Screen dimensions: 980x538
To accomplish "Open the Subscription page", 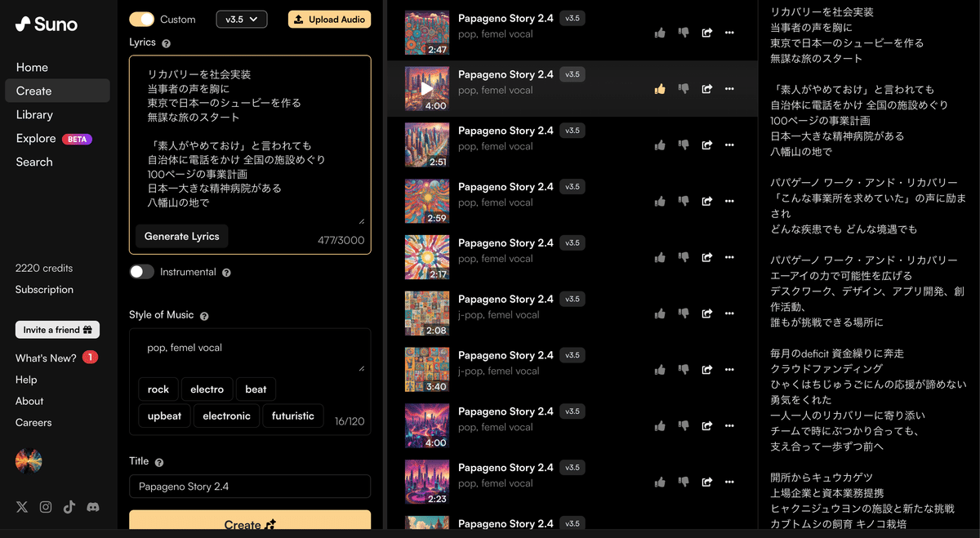I will pyautogui.click(x=44, y=290).
